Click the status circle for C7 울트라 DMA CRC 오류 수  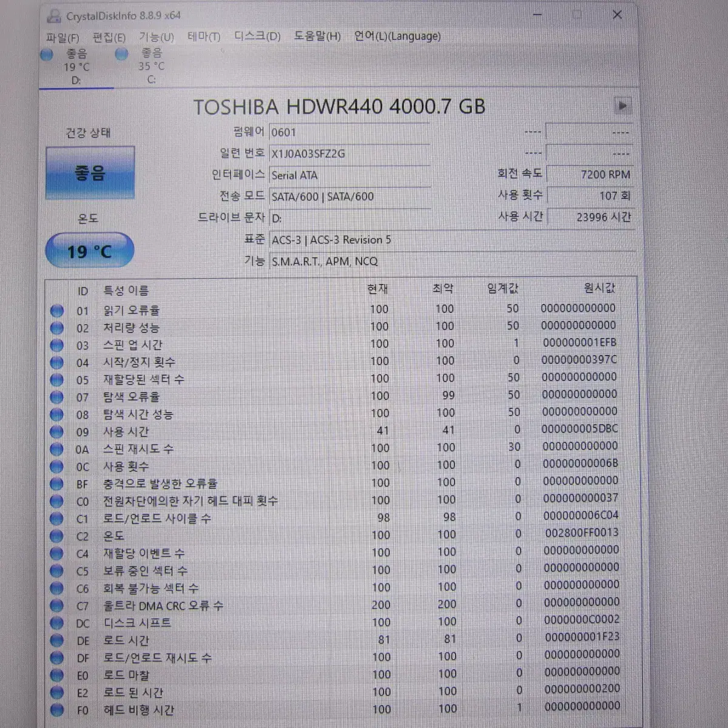click(x=57, y=605)
